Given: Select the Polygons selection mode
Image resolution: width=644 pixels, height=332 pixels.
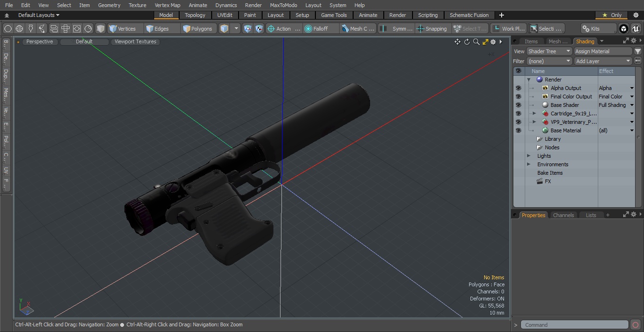Looking at the screenshot, I should click(x=198, y=29).
